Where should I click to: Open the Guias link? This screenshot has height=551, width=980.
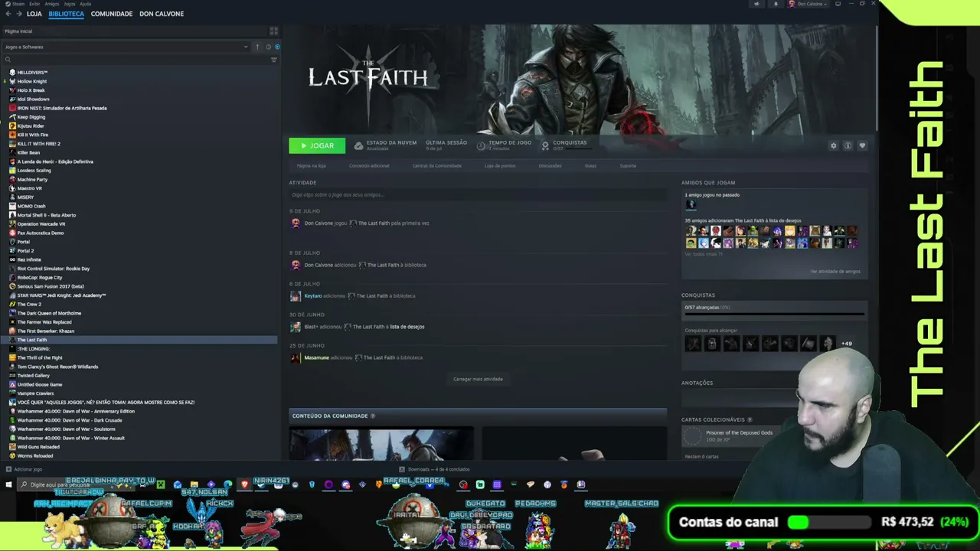click(x=590, y=165)
